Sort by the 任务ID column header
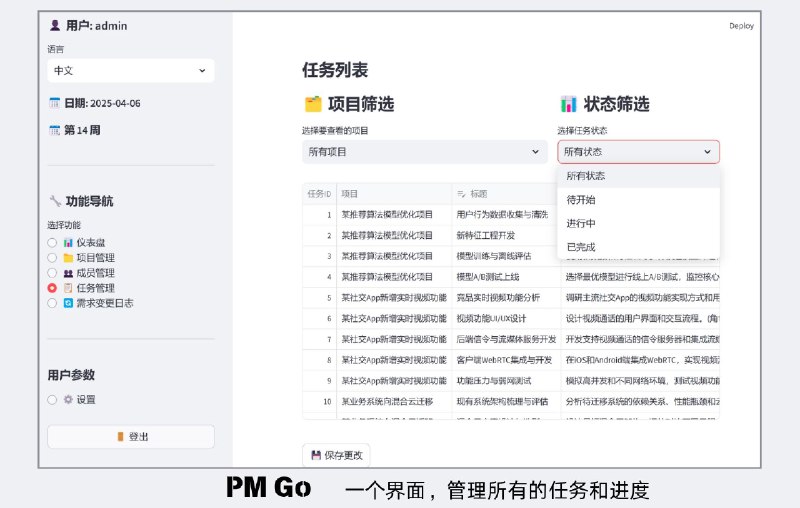The image size is (800, 508). [x=319, y=194]
